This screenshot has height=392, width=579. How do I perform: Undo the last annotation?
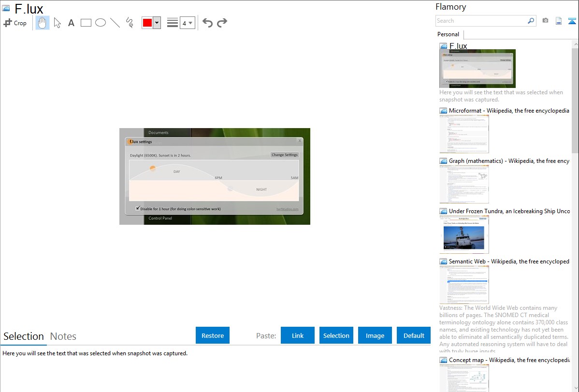tap(207, 23)
